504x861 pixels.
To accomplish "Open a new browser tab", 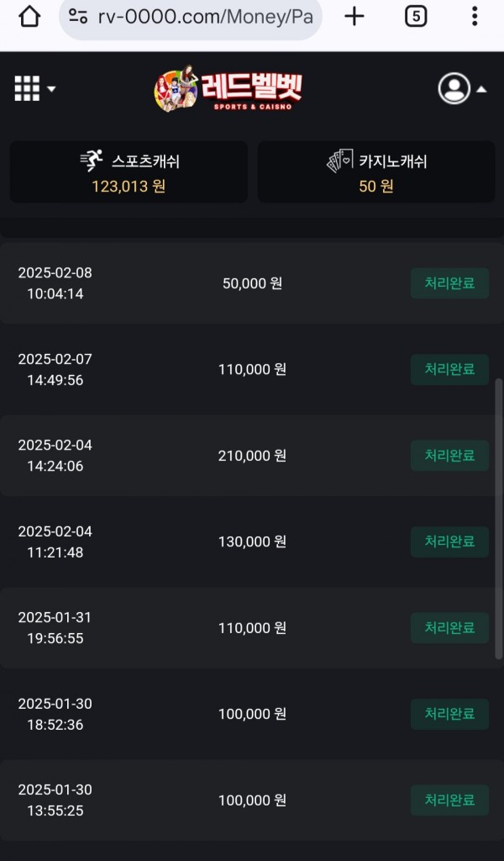I will coord(354,17).
